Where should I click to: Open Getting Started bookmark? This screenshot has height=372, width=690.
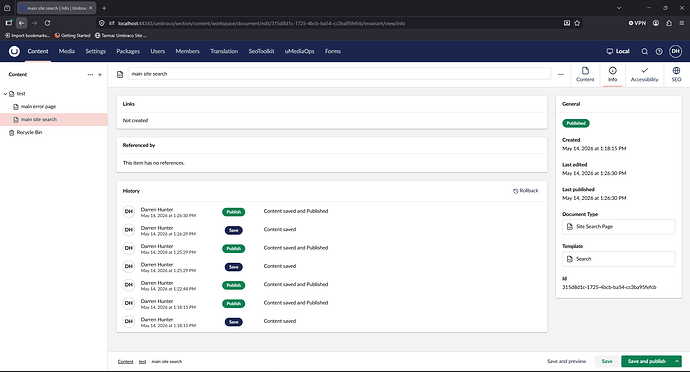[x=73, y=36]
